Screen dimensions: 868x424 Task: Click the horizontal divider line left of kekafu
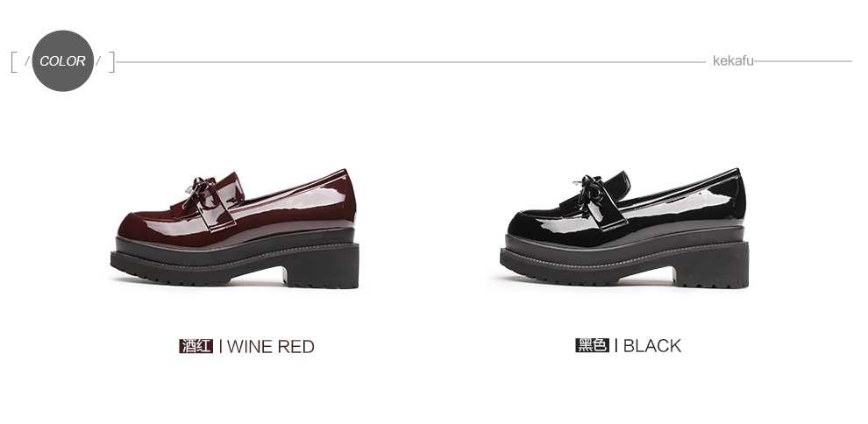[x=410, y=62]
